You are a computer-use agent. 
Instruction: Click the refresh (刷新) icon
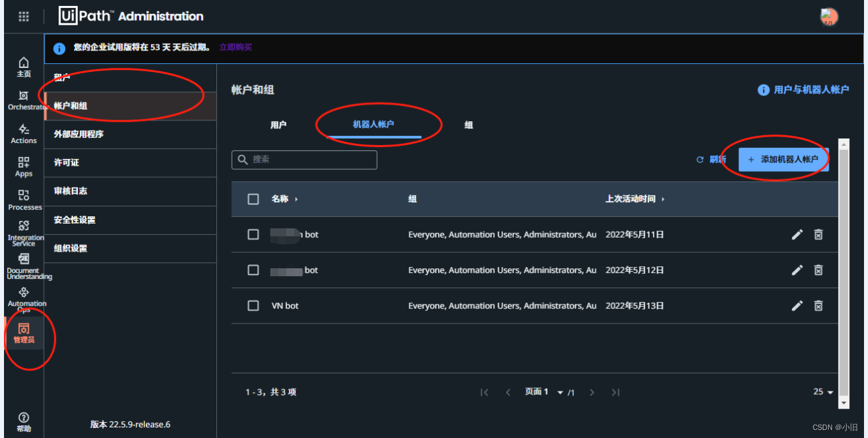tap(700, 160)
